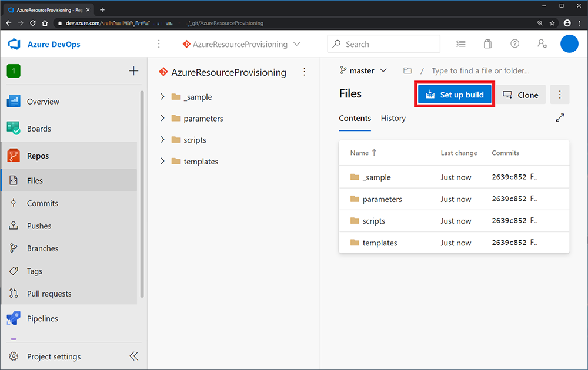Expand the _sample folder chevron in tree
588x370 pixels.
pos(162,97)
